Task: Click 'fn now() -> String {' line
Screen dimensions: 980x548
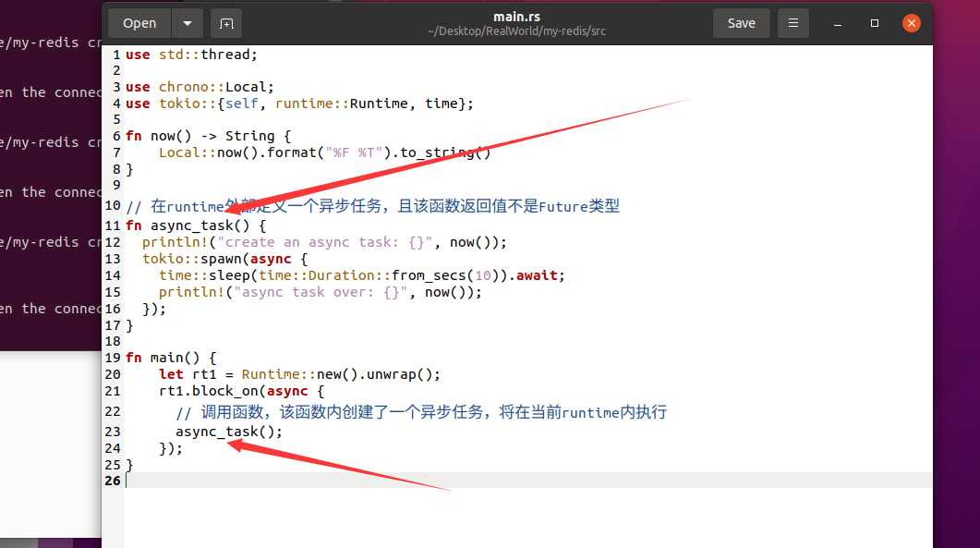Action: click(x=208, y=136)
